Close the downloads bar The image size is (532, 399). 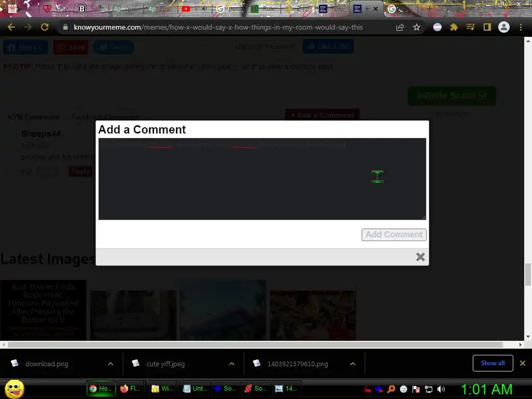(523, 363)
